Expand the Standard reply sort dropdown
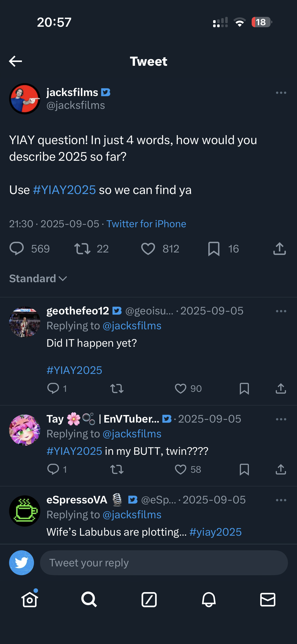 38,278
